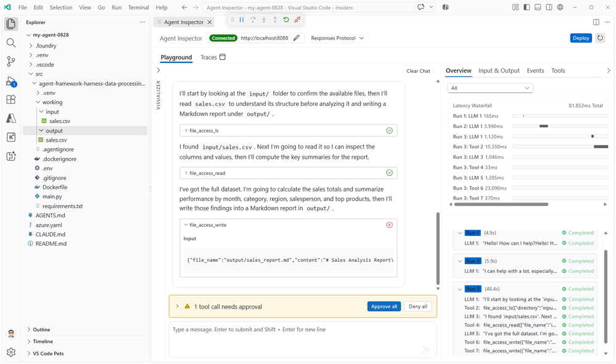Open main.py in the explorer
The height and width of the screenshot is (364, 616).
point(52,196)
